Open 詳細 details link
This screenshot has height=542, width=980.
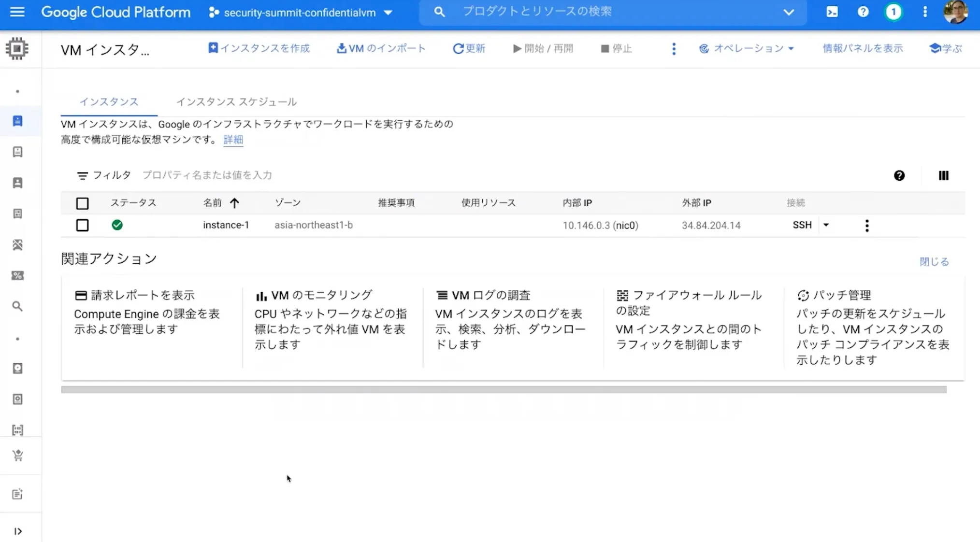point(233,140)
